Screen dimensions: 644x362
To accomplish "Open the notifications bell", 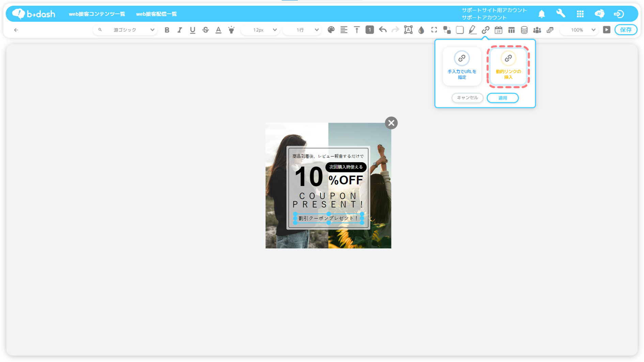I will (541, 14).
